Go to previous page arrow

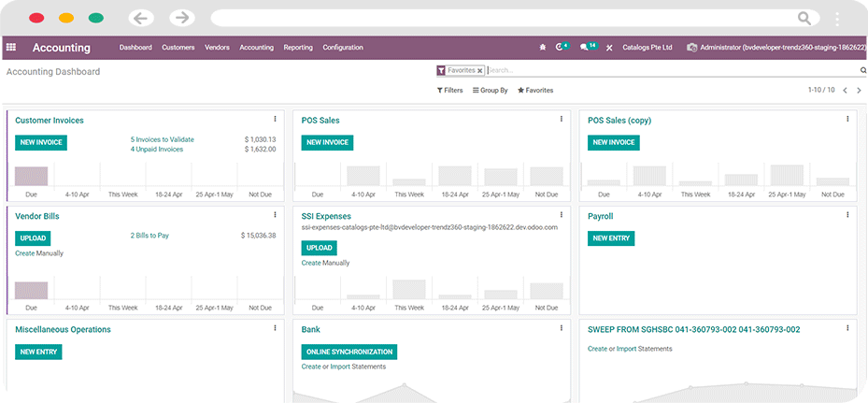(845, 91)
